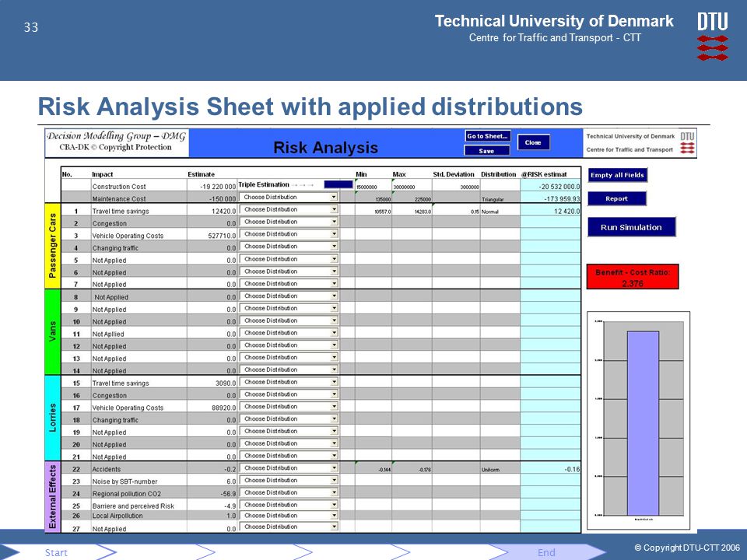Open distribution dropdown for Local Airpollution
The image size is (747, 560).
pyautogui.click(x=334, y=516)
